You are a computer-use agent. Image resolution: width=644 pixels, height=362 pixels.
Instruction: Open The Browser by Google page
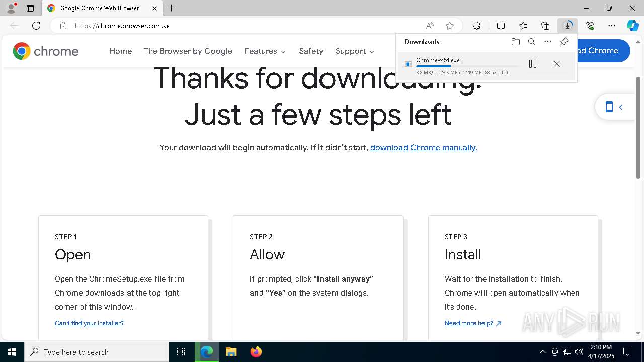coord(188,51)
